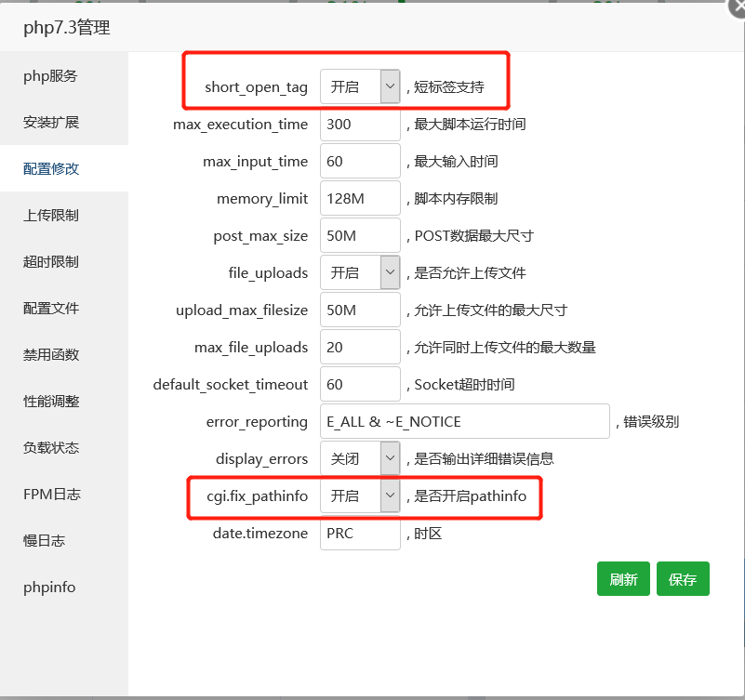Expand the file_uploads dropdown
Image resolution: width=745 pixels, height=700 pixels.
pos(360,273)
